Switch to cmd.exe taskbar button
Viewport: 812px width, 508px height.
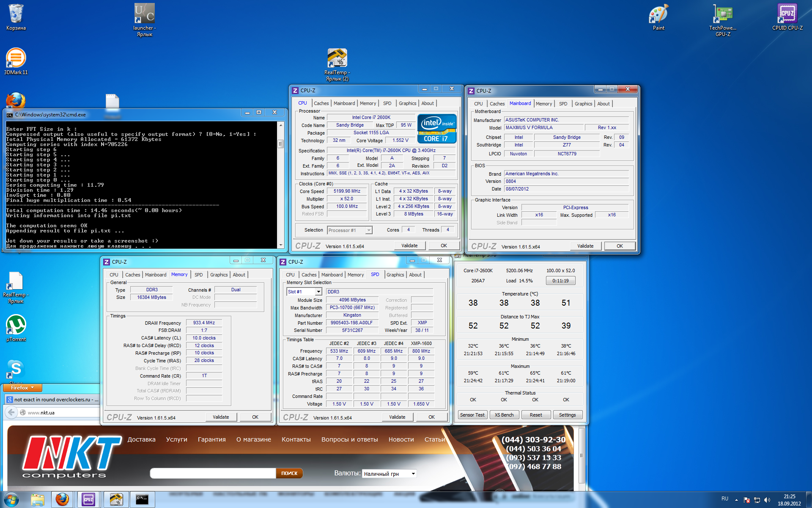pos(142,500)
